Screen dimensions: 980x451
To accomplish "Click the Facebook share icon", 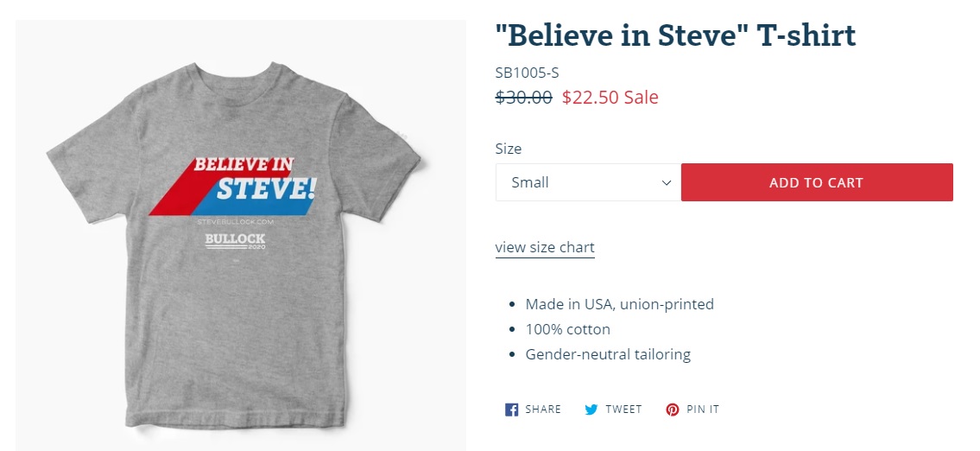I will coord(511,410).
